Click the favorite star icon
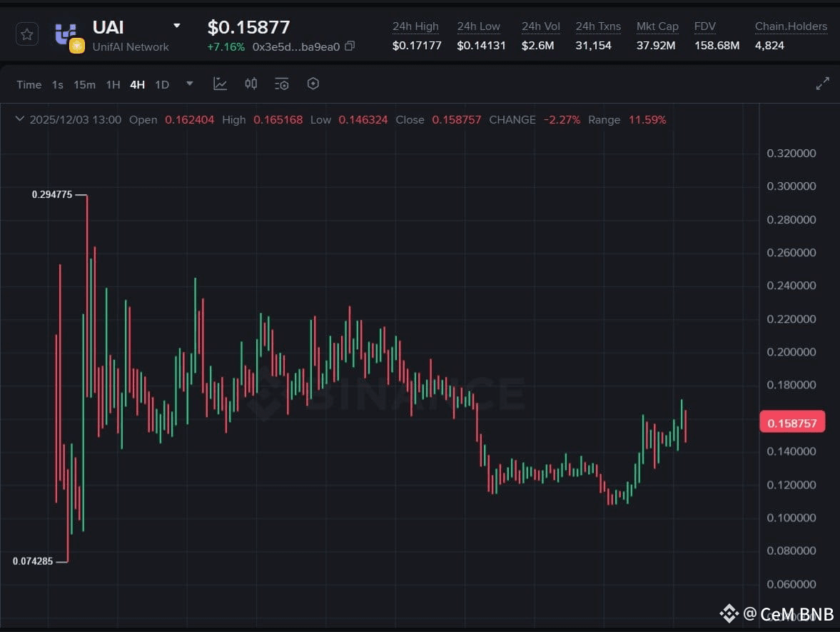840x632 pixels. click(x=27, y=34)
